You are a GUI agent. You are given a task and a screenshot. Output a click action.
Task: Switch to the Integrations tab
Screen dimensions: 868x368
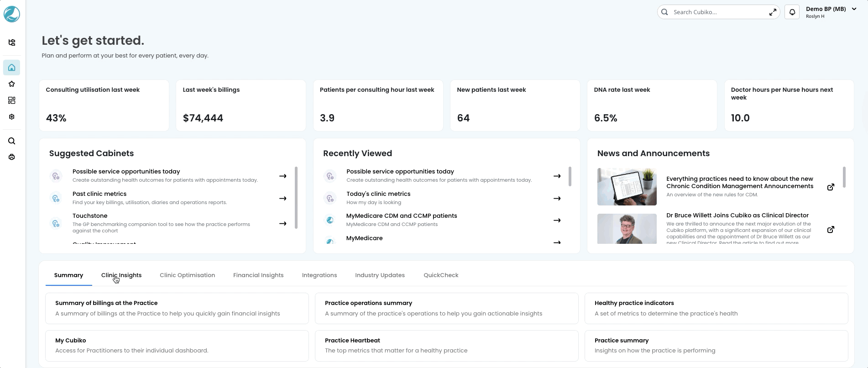(319, 275)
